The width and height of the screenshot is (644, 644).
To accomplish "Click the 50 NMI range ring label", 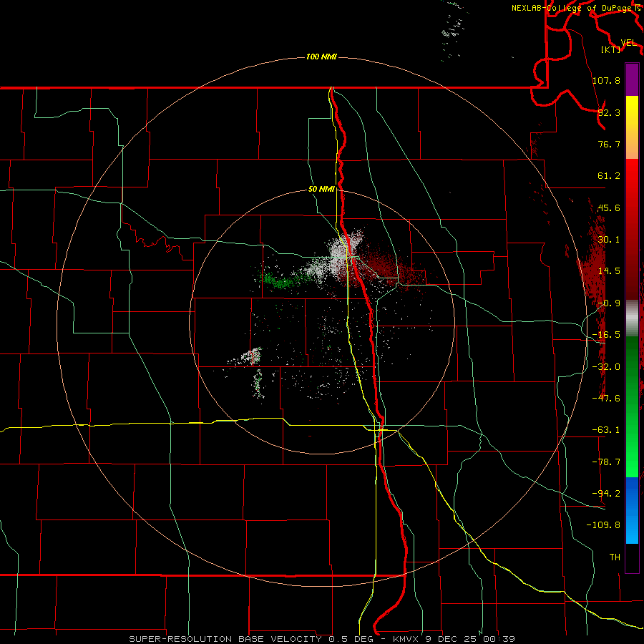I will 321,190.
